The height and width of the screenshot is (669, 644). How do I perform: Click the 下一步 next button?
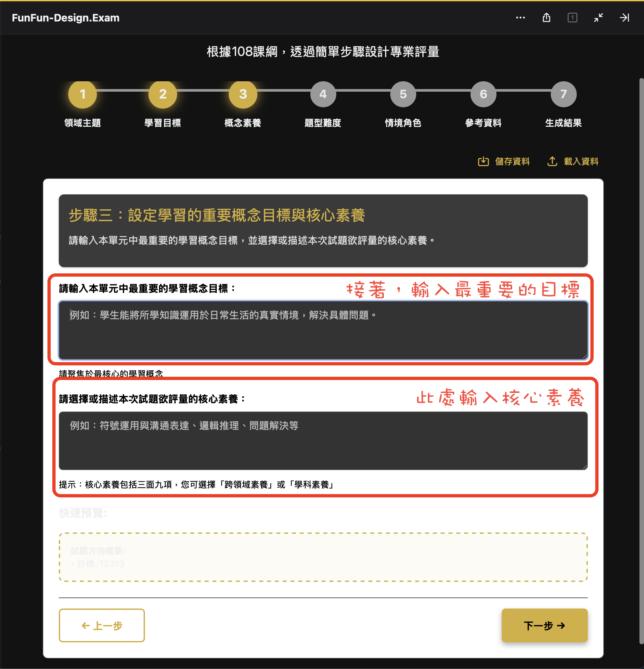(x=544, y=625)
